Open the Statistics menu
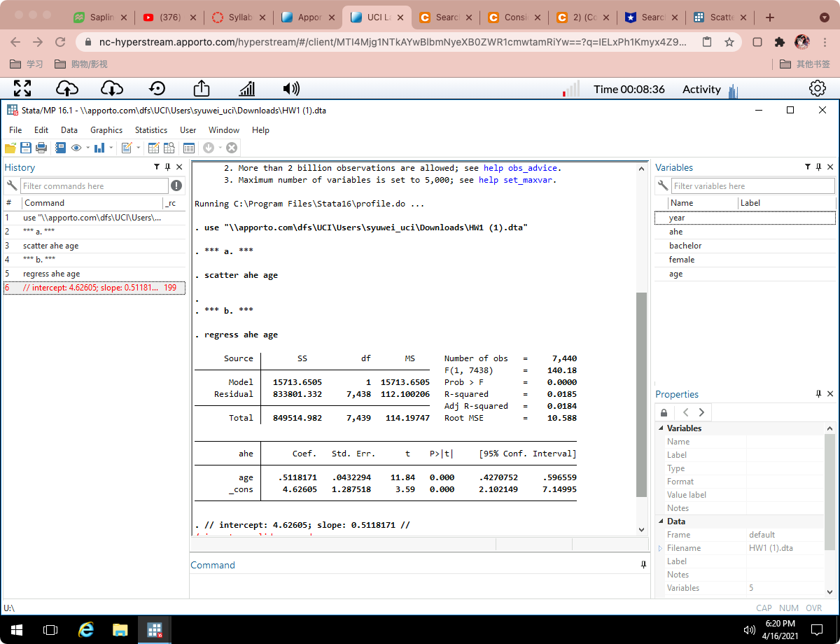Image resolution: width=840 pixels, height=644 pixels. [x=150, y=129]
